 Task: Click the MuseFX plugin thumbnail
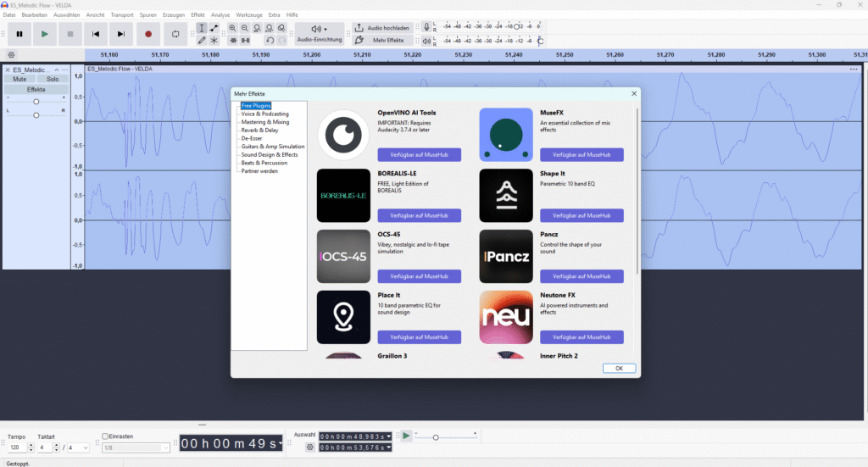point(506,135)
